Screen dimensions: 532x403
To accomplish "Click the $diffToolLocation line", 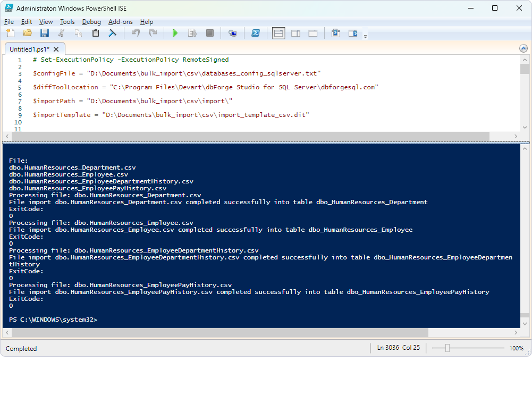I will (x=205, y=87).
